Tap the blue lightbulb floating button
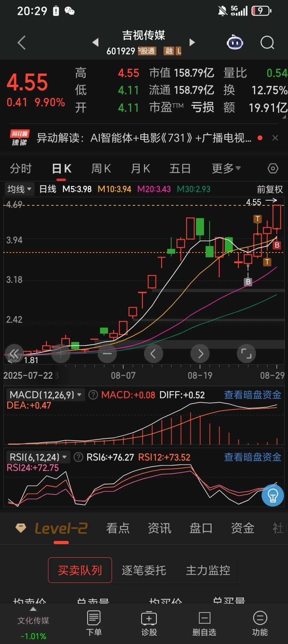 click(273, 495)
